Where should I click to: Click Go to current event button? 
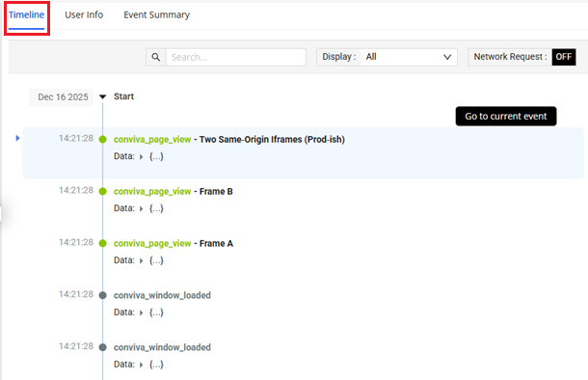click(x=506, y=117)
